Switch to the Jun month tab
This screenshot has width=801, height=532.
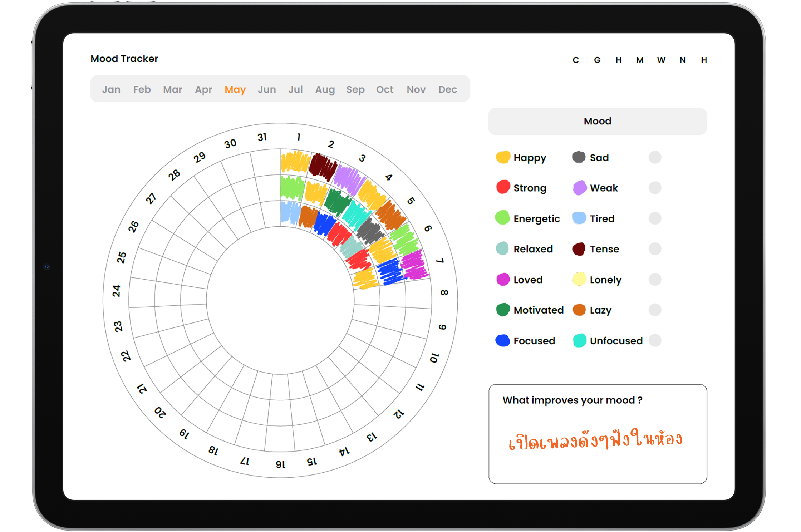pos(267,89)
